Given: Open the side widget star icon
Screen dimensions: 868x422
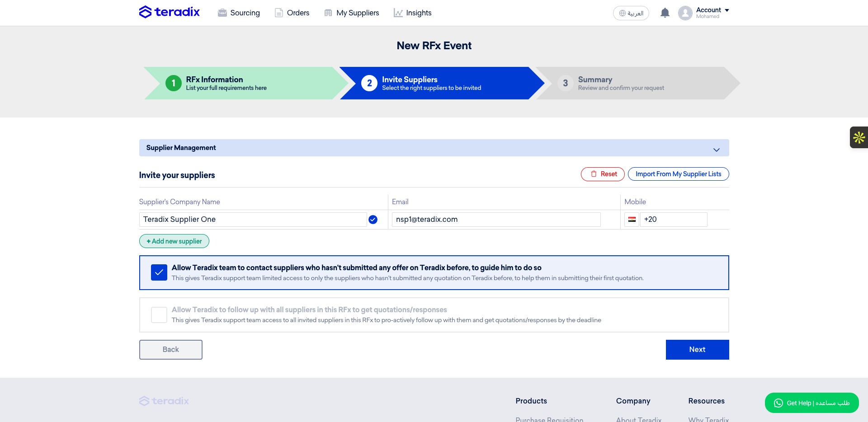Looking at the screenshot, I should coord(859,137).
